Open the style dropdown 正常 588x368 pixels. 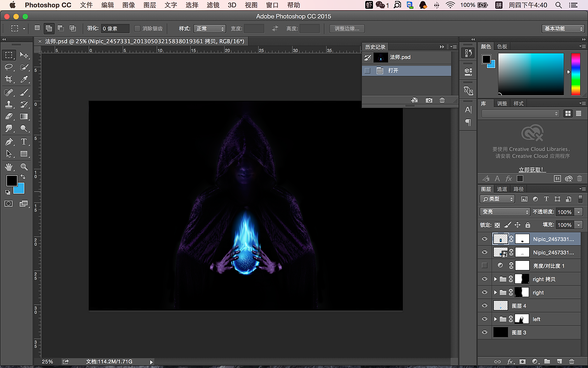209,29
